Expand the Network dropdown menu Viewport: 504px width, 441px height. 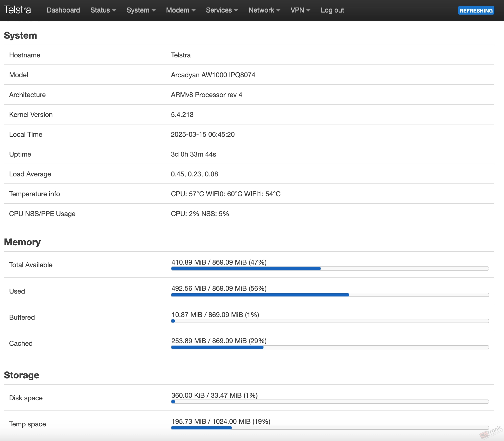[264, 10]
